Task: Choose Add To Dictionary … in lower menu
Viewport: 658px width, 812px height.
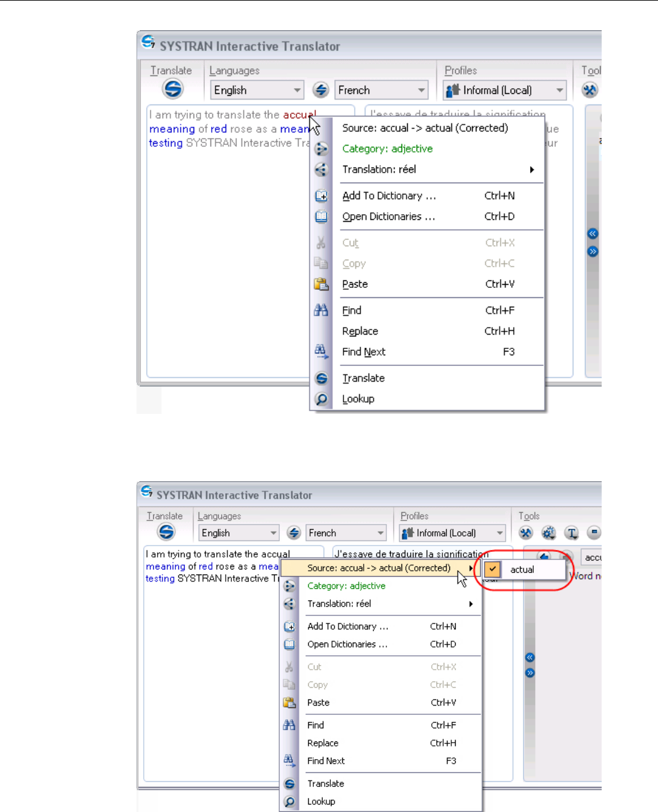Action: point(348,626)
